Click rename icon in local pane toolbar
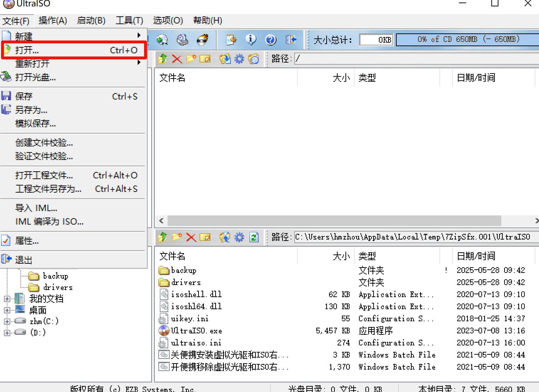This screenshot has height=392, width=539. click(x=205, y=237)
